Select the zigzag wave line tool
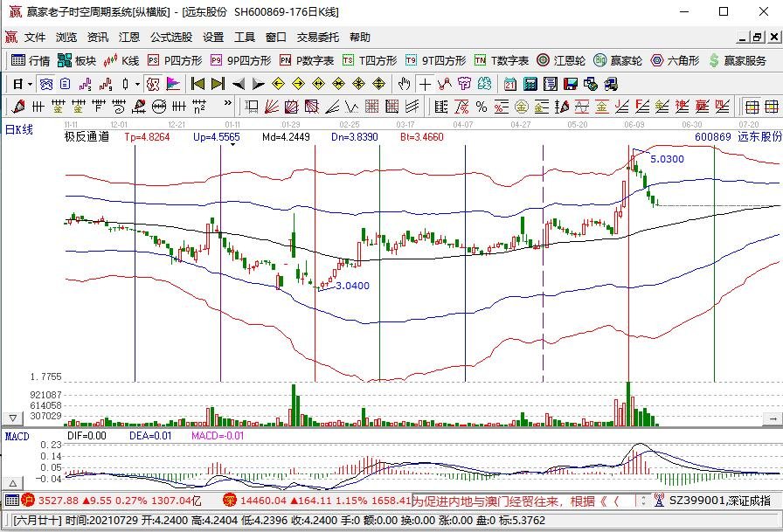Image resolution: width=783 pixels, height=532 pixels. point(351,107)
